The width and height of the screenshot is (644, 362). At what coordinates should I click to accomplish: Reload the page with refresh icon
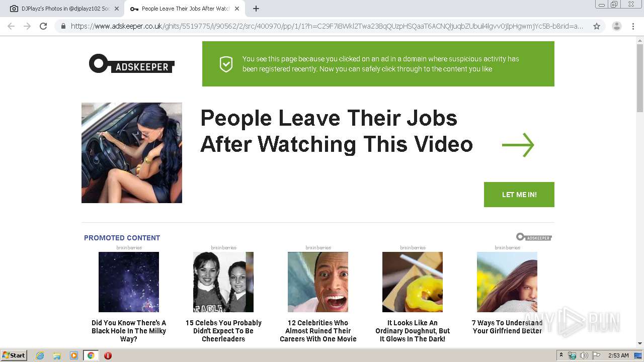(x=43, y=26)
